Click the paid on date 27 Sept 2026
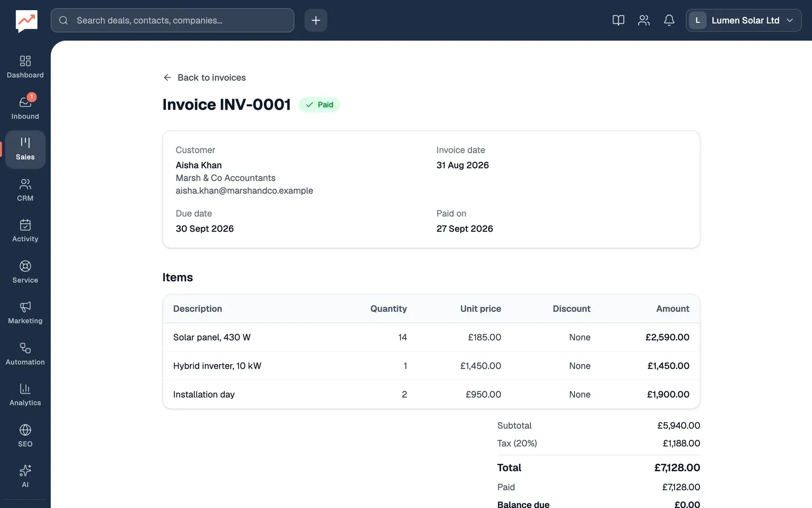The image size is (812, 508). point(464,229)
